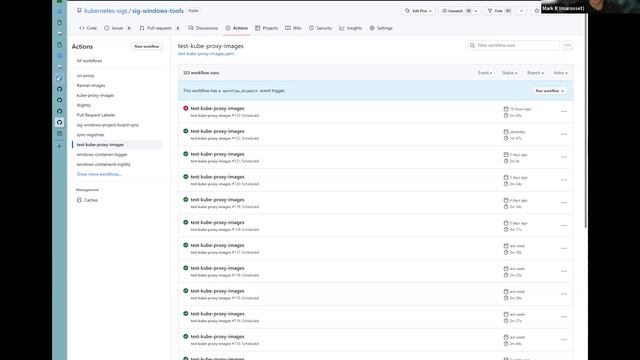
Task: Click the Fork button
Action: pos(500,11)
